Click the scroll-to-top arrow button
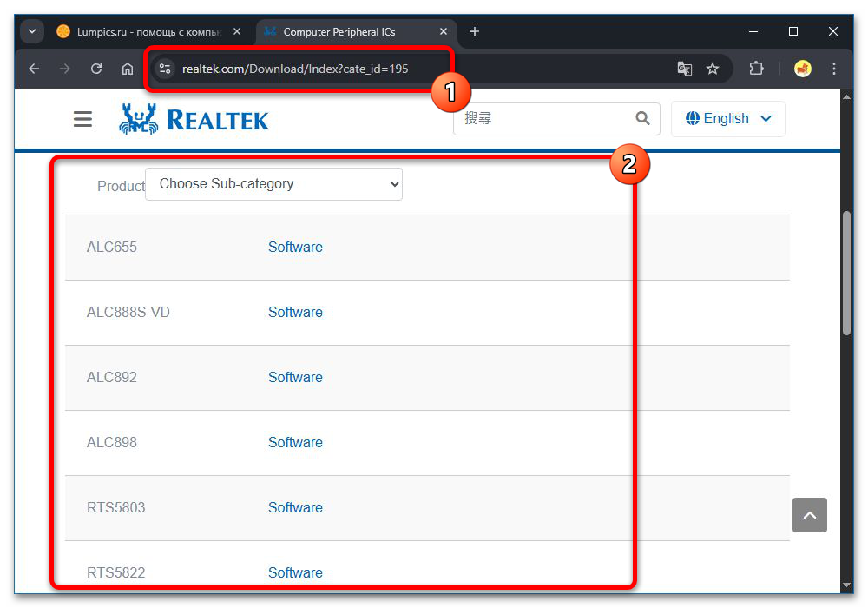This screenshot has height=608, width=868. click(x=809, y=515)
